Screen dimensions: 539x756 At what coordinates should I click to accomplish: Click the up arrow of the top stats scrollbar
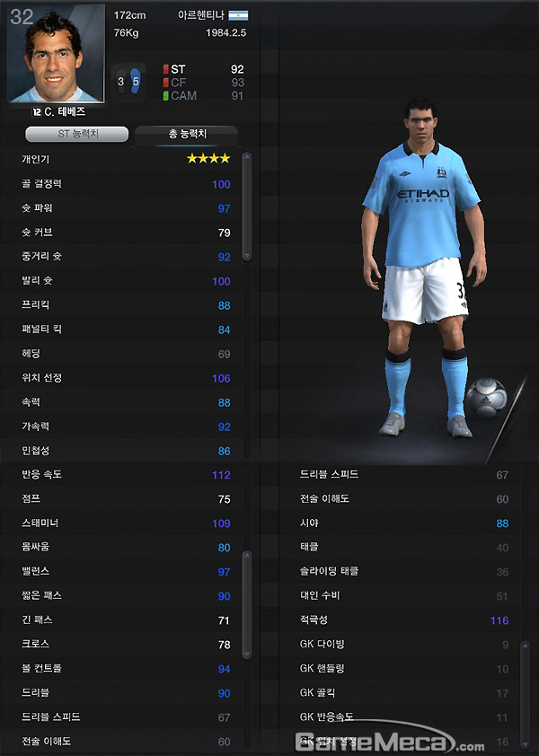[x=246, y=157]
